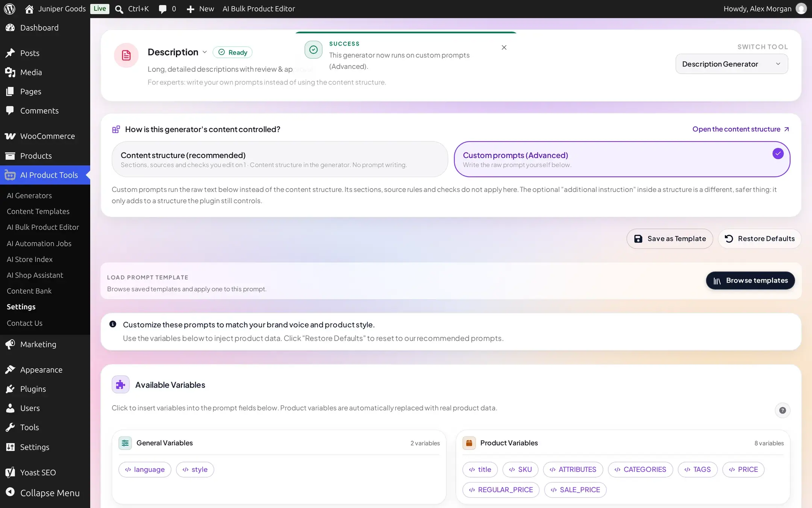Click the Ready status badge

[x=233, y=52]
